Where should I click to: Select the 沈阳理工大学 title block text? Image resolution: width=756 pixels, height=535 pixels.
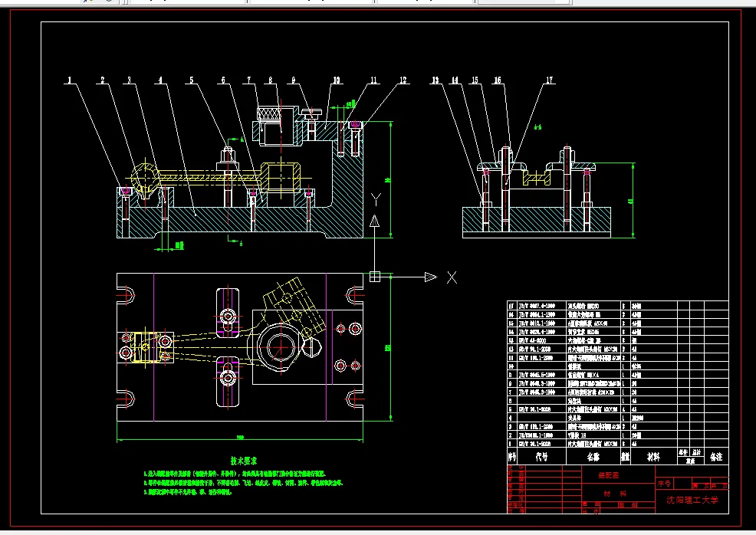click(x=692, y=500)
